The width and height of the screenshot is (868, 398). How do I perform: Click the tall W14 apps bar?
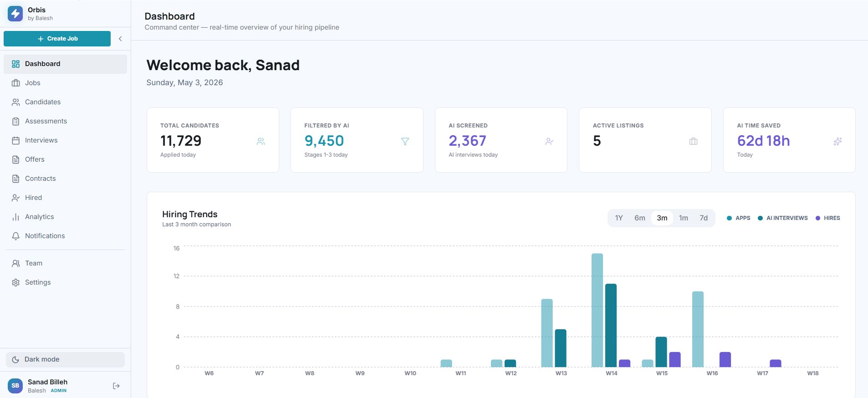click(x=597, y=310)
